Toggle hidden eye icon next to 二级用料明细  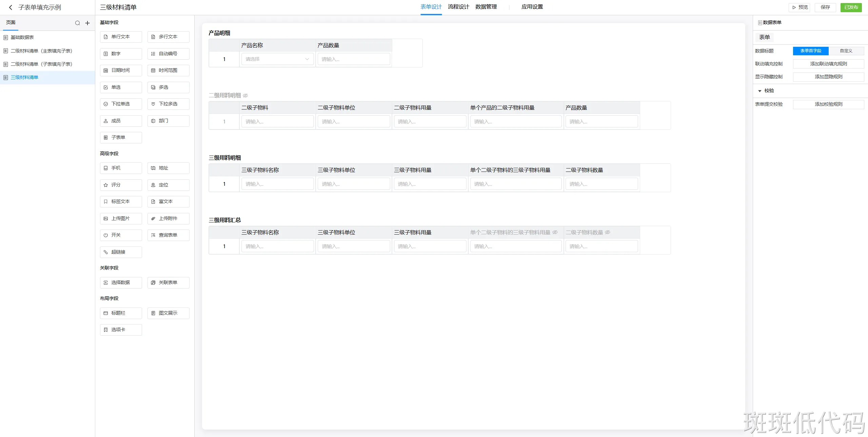point(245,96)
